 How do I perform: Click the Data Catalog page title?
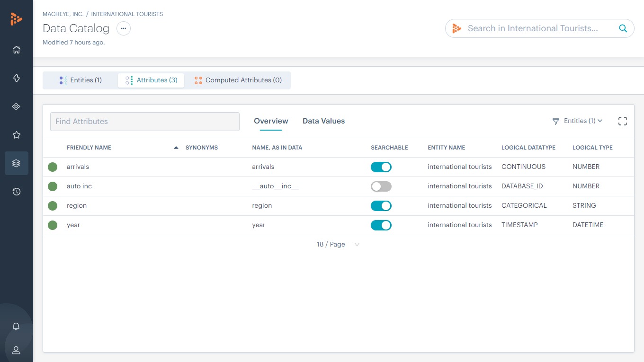(76, 28)
